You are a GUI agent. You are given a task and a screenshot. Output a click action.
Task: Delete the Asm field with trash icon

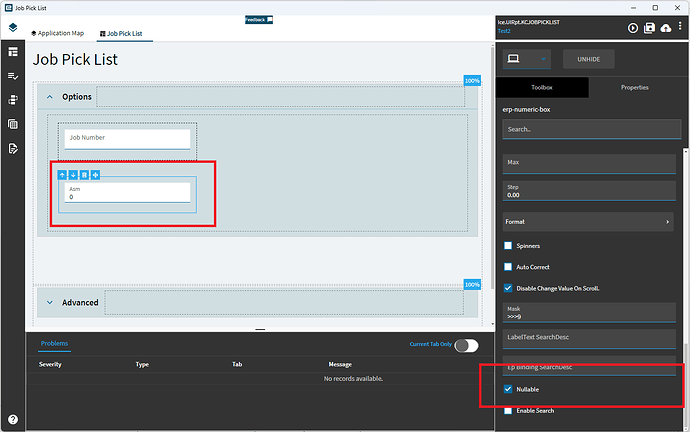coord(84,175)
